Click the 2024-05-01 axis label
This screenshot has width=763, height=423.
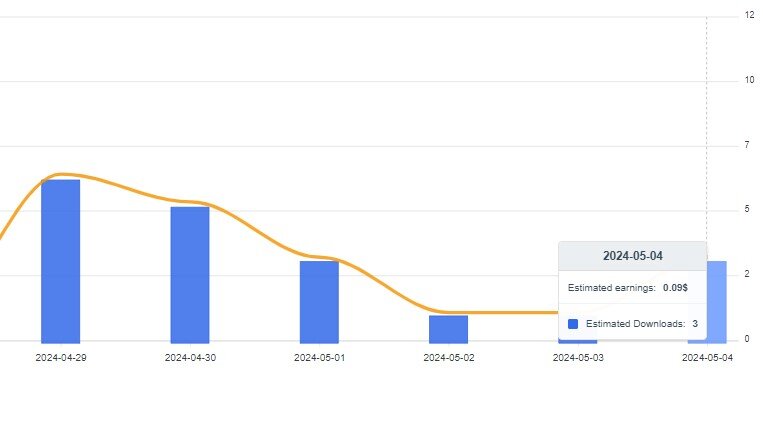pyautogui.click(x=320, y=358)
